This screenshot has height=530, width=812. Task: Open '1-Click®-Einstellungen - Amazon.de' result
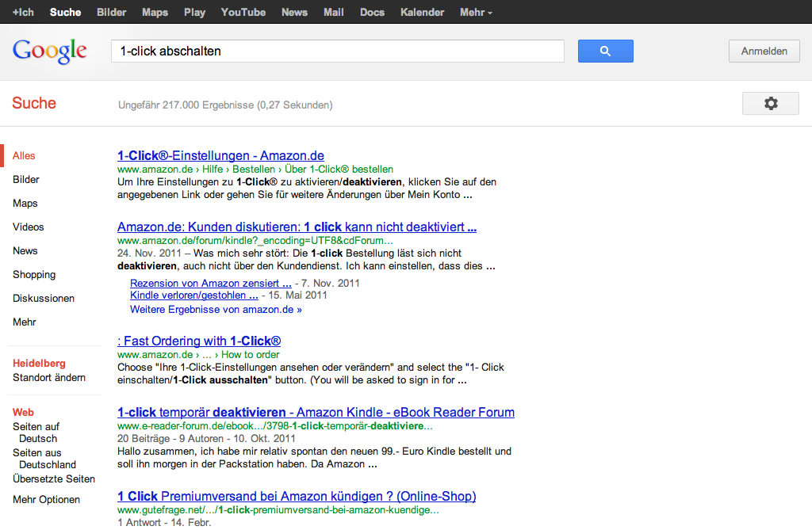click(x=220, y=156)
